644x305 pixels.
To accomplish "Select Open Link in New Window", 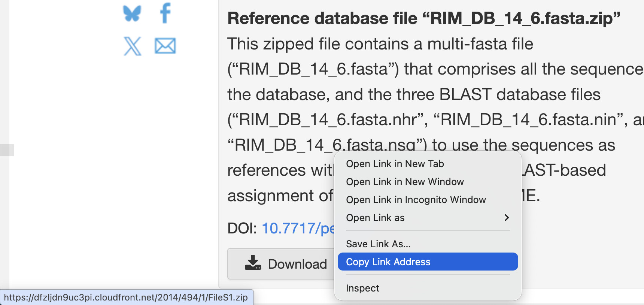I will pos(405,182).
